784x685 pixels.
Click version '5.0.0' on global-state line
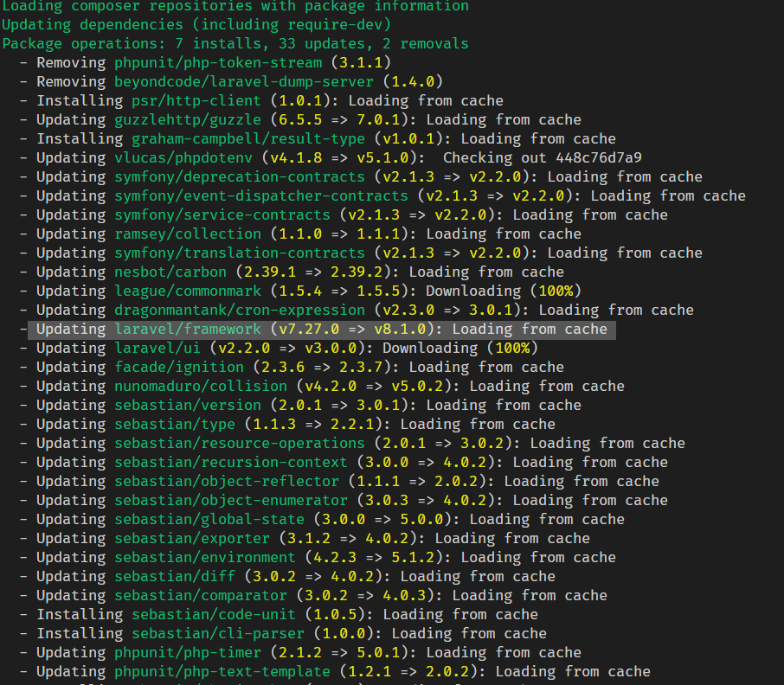(421, 519)
